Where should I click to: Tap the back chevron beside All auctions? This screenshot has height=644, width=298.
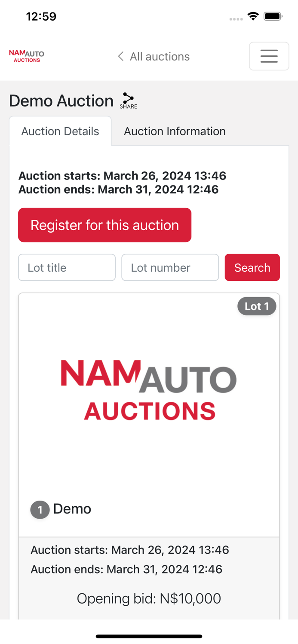[120, 56]
